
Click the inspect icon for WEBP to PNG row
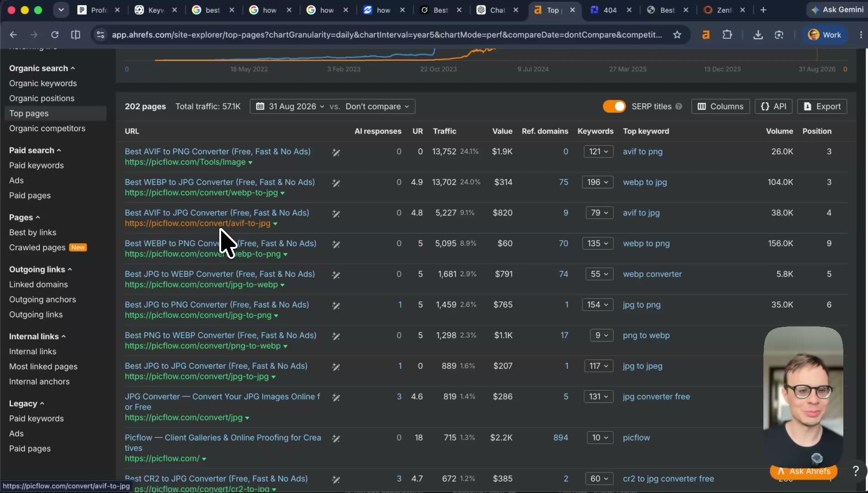coord(336,244)
